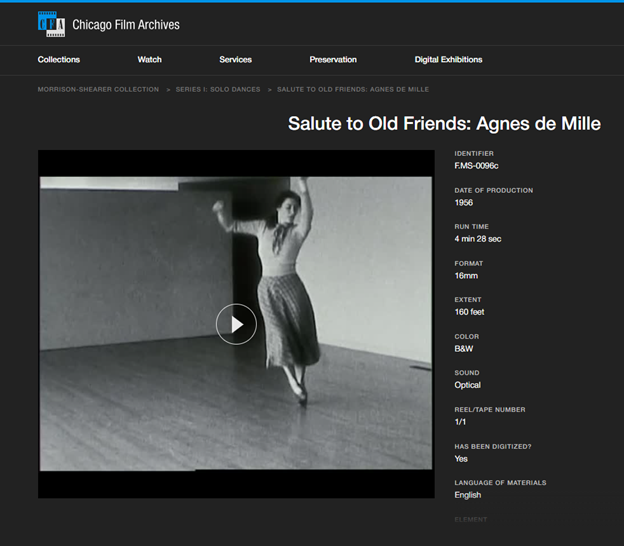
Task: Open the Preservation menu item
Action: pos(333,60)
